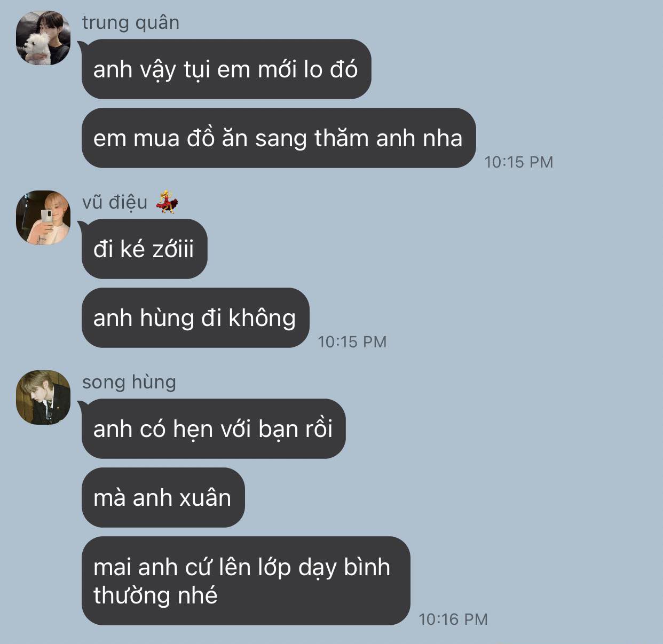Tap the 'đi ké zớiii' message bubble
Image resolution: width=663 pixels, height=644 pixels.
(x=145, y=249)
